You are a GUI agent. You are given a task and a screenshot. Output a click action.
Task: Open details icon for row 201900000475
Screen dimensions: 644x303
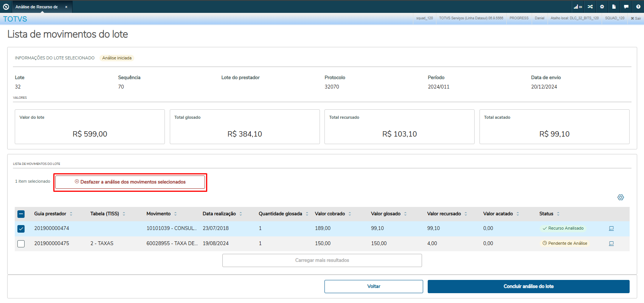point(611,244)
